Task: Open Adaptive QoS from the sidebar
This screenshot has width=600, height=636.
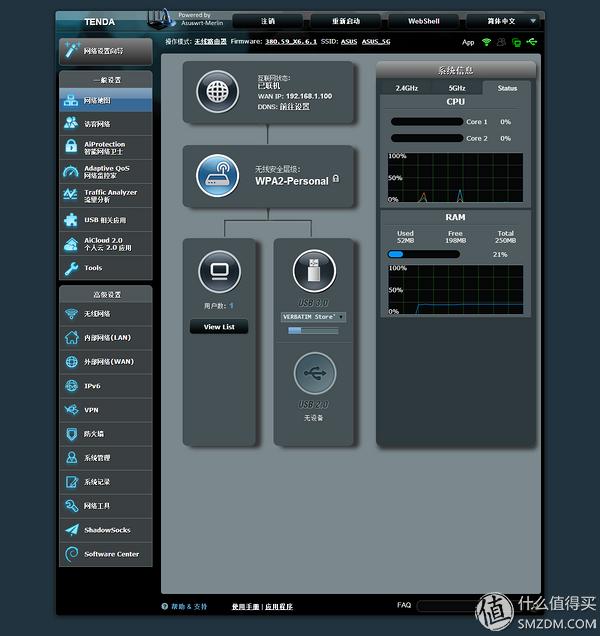Action: 105,171
